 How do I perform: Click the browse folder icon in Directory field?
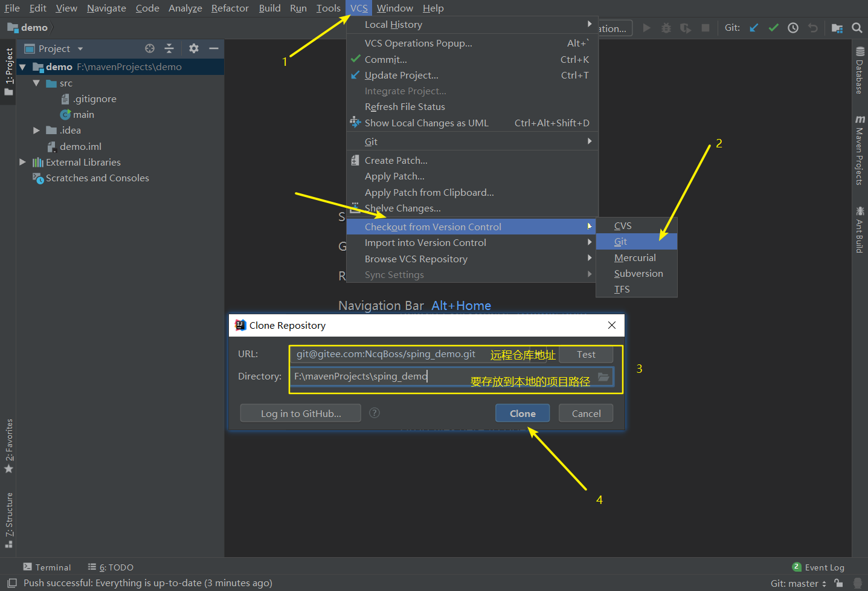603,376
